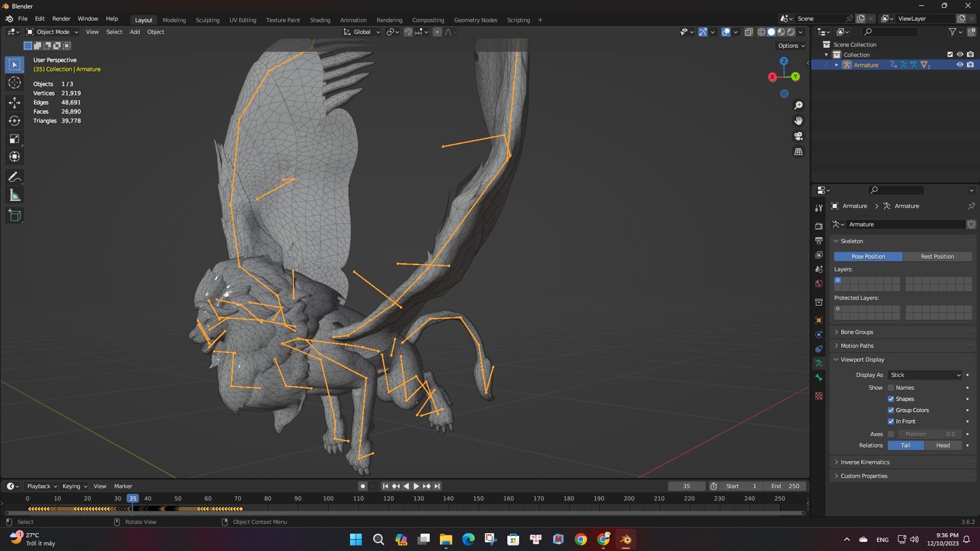Jump to the last frame
Screen dimensions: 980x551
[437, 486]
